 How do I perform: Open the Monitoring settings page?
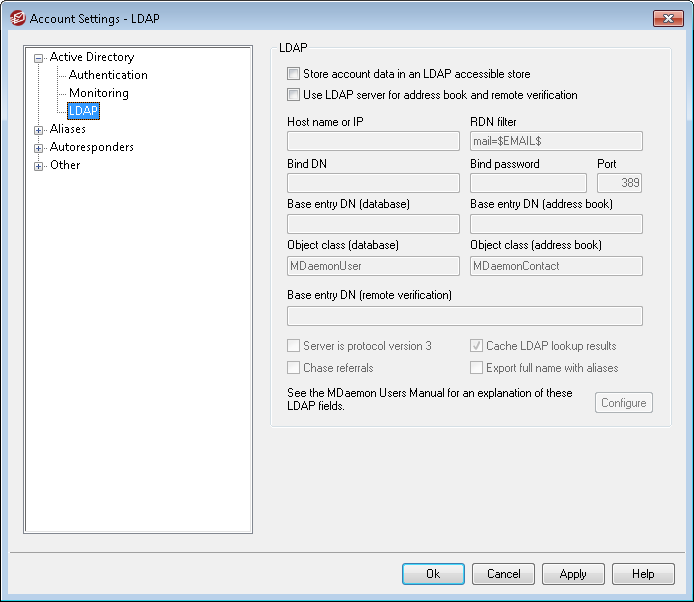click(x=98, y=93)
